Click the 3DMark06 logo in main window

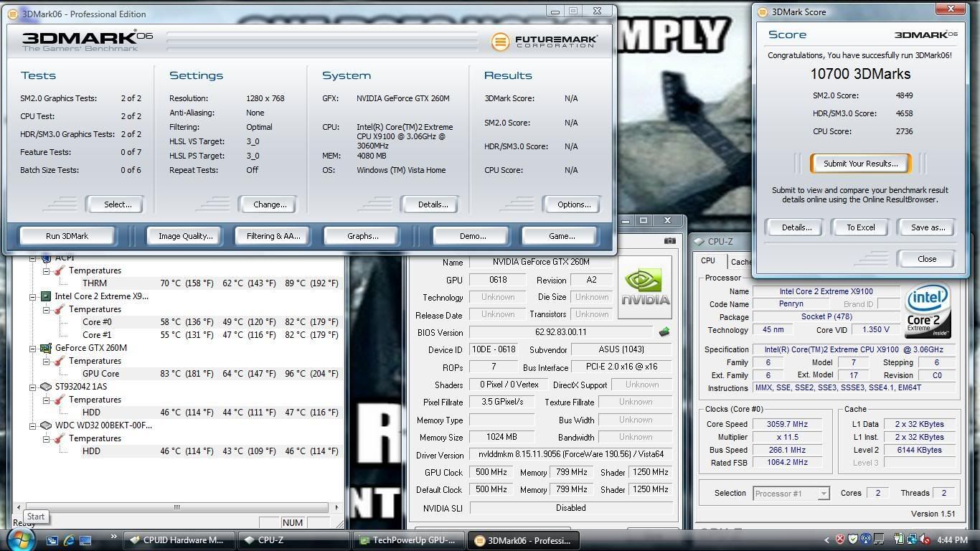[x=88, y=41]
